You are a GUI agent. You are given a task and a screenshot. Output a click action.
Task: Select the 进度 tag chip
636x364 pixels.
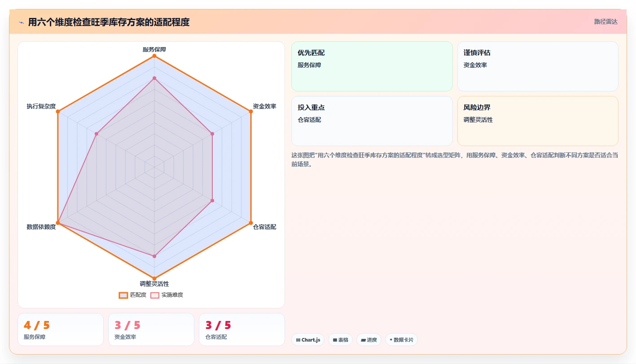point(369,340)
